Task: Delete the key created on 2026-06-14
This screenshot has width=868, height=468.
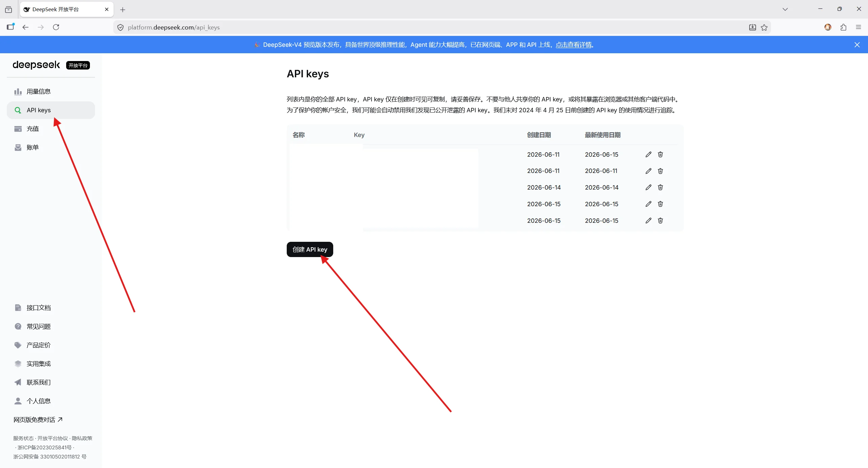Action: (x=660, y=188)
